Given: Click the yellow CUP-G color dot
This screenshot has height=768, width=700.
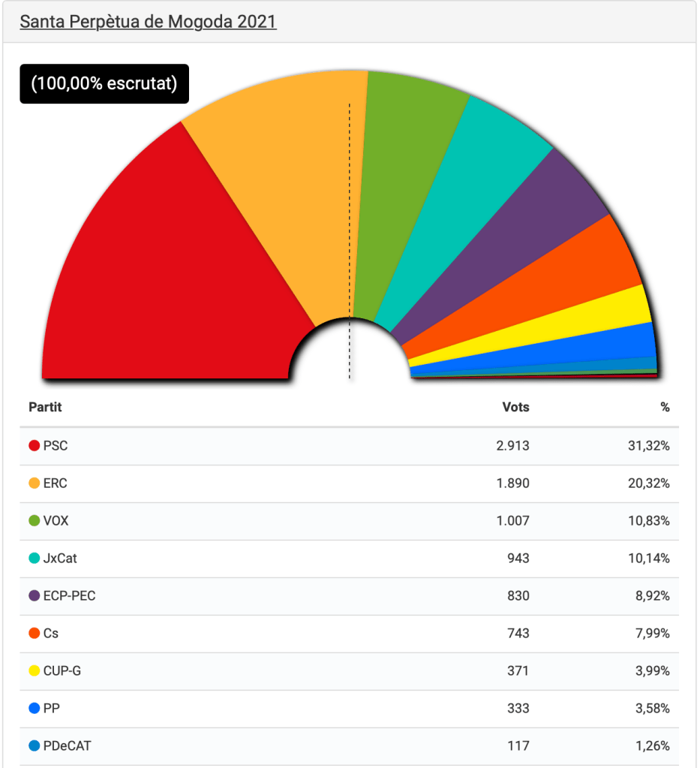Looking at the screenshot, I should tap(34, 671).
